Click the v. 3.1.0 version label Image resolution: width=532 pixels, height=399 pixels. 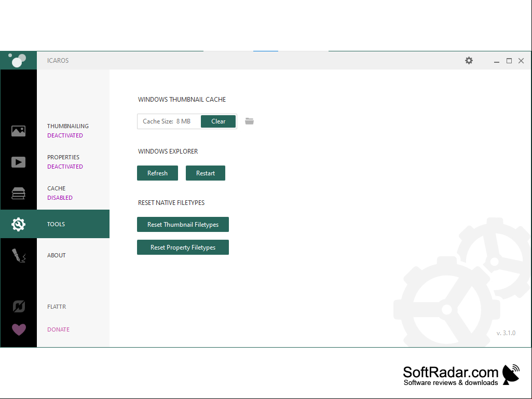(506, 333)
